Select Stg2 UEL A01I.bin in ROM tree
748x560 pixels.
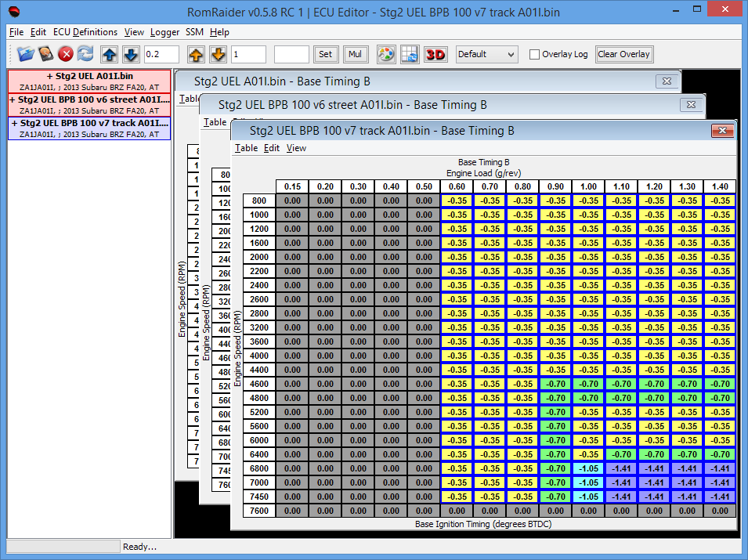pos(89,76)
